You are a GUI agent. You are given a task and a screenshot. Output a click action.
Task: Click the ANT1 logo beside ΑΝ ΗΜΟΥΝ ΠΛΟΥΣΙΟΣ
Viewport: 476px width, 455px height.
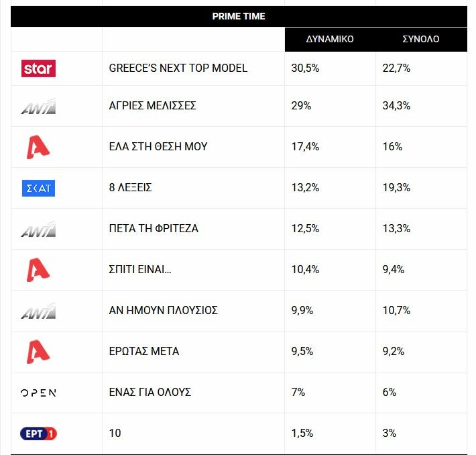click(x=39, y=311)
